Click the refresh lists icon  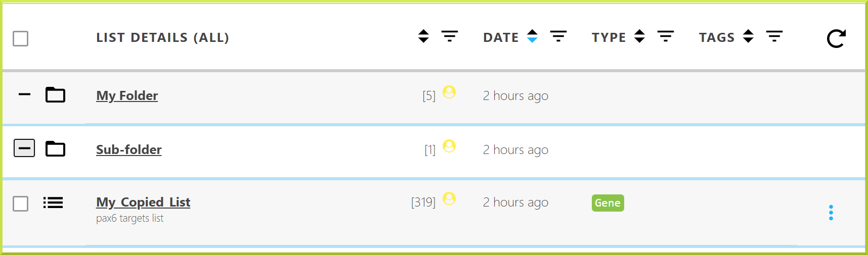tap(836, 38)
